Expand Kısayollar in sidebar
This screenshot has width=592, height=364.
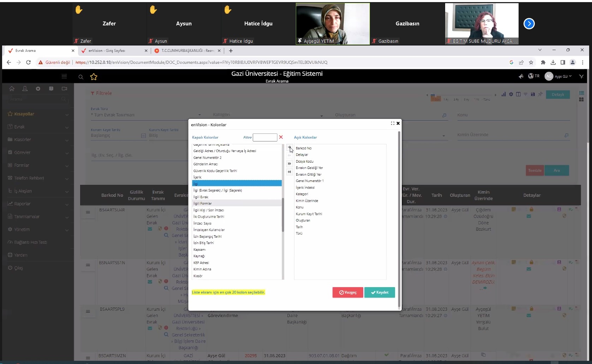(x=38, y=114)
